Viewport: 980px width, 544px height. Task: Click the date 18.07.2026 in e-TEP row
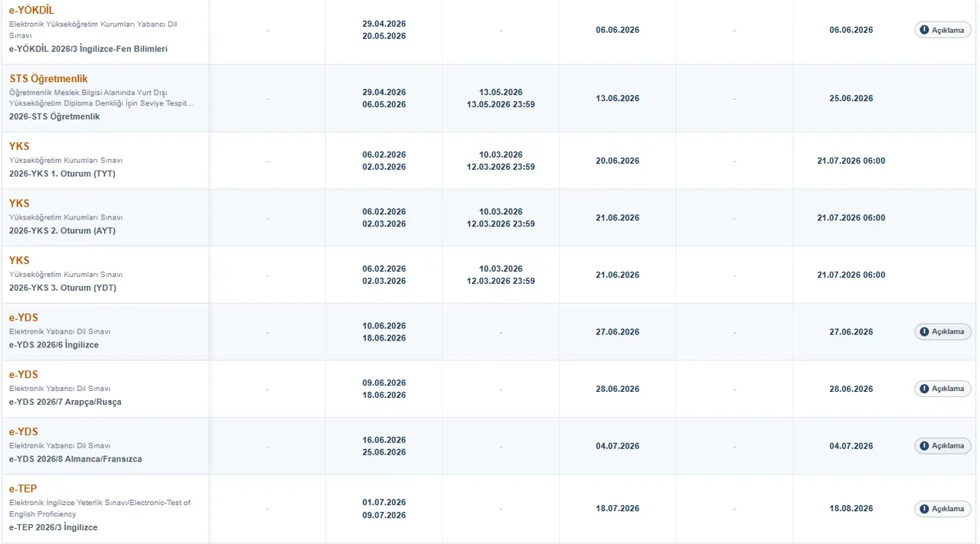pyautogui.click(x=617, y=509)
